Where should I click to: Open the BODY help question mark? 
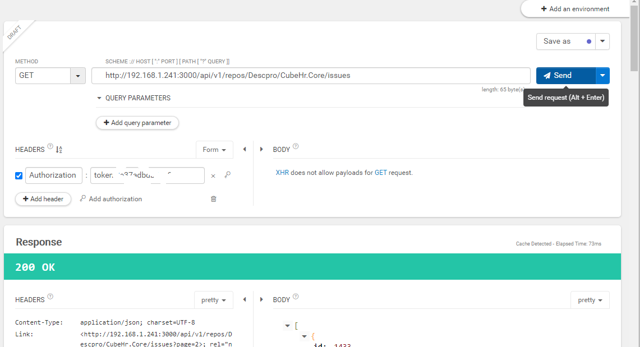click(295, 146)
